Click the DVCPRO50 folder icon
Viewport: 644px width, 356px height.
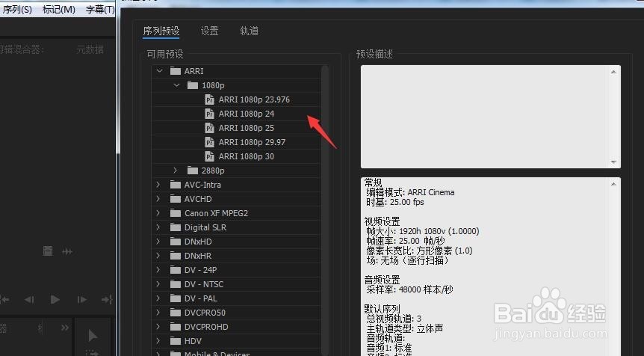[176, 313]
